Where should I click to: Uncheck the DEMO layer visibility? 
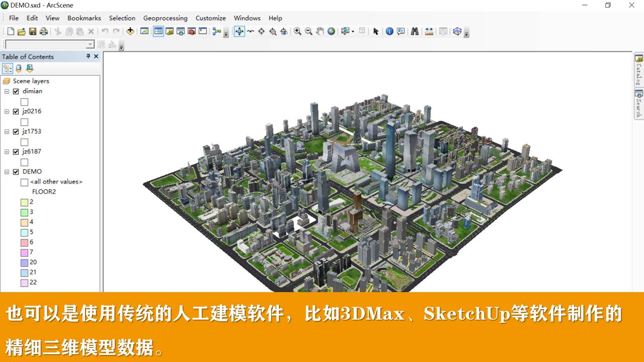pyautogui.click(x=16, y=172)
